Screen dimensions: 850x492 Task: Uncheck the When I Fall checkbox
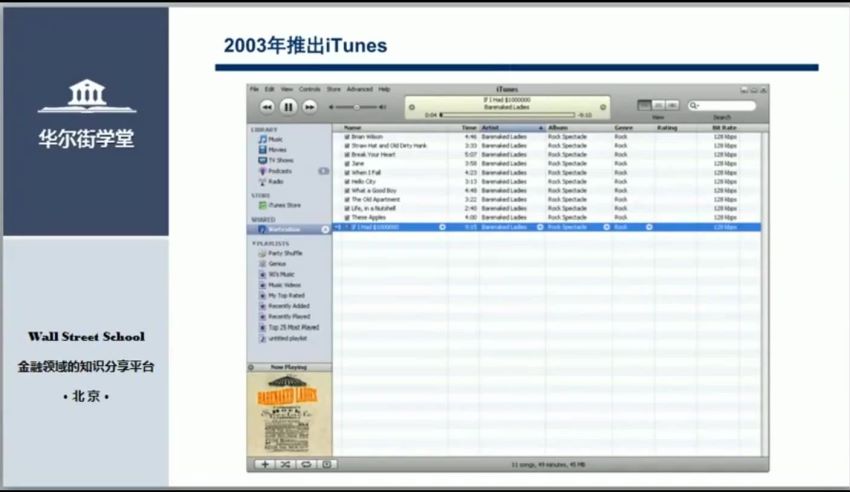(347, 173)
